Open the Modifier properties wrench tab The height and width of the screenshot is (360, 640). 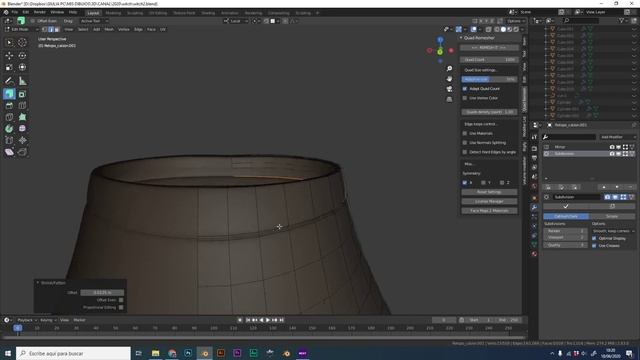(534, 207)
